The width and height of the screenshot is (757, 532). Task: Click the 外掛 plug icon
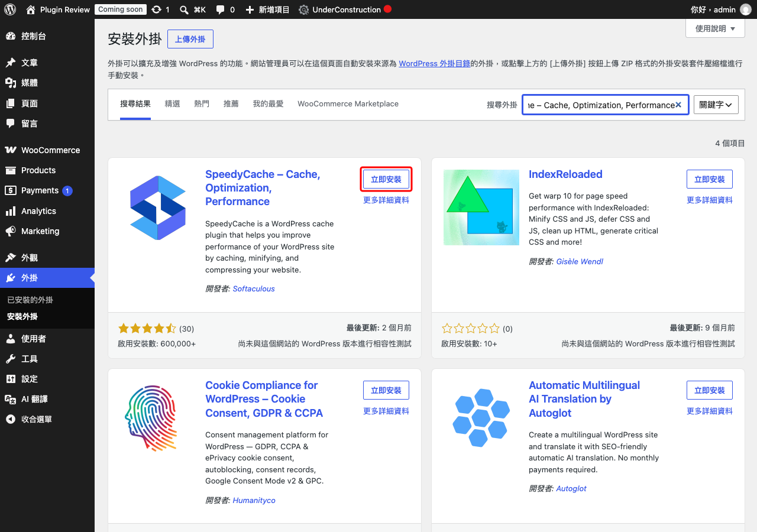click(11, 278)
